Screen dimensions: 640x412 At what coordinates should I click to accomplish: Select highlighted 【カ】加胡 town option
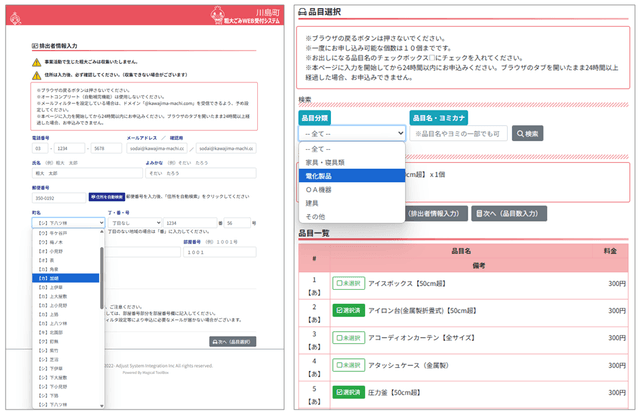tap(66, 278)
